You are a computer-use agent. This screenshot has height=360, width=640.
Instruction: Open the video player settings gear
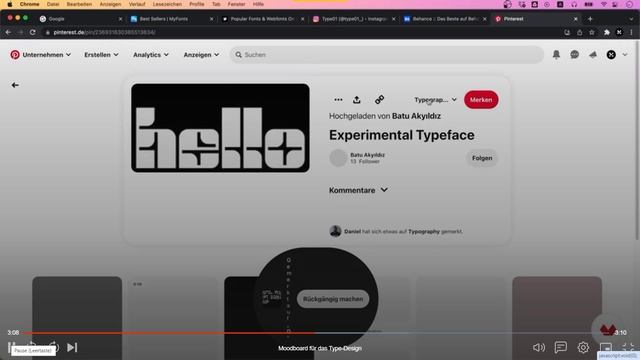click(x=583, y=347)
